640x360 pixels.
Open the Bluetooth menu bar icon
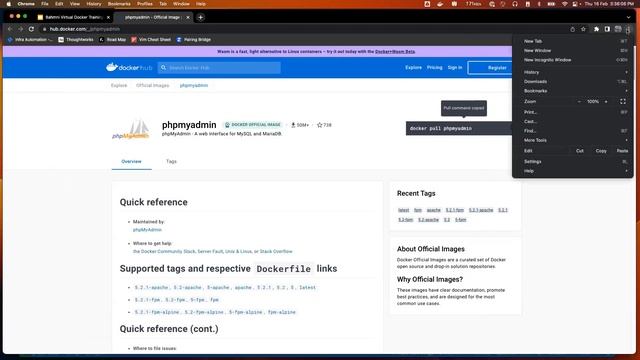(539, 4)
